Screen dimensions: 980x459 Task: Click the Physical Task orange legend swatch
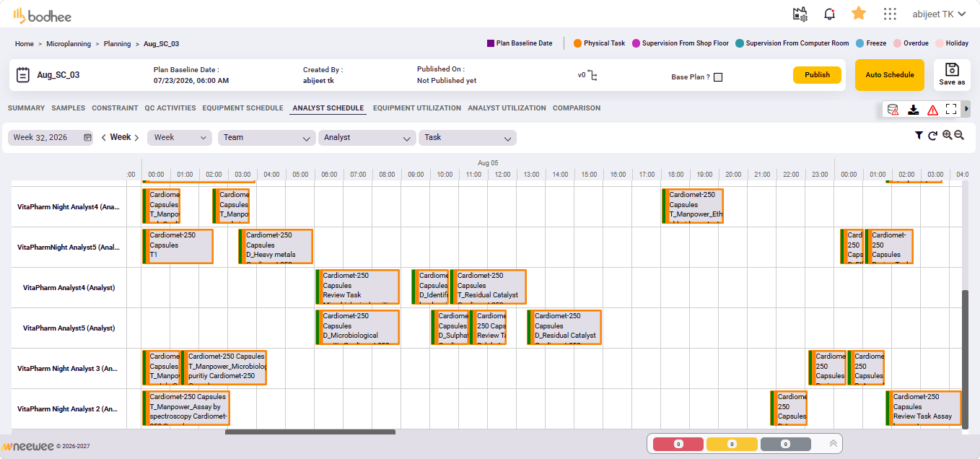(x=577, y=43)
